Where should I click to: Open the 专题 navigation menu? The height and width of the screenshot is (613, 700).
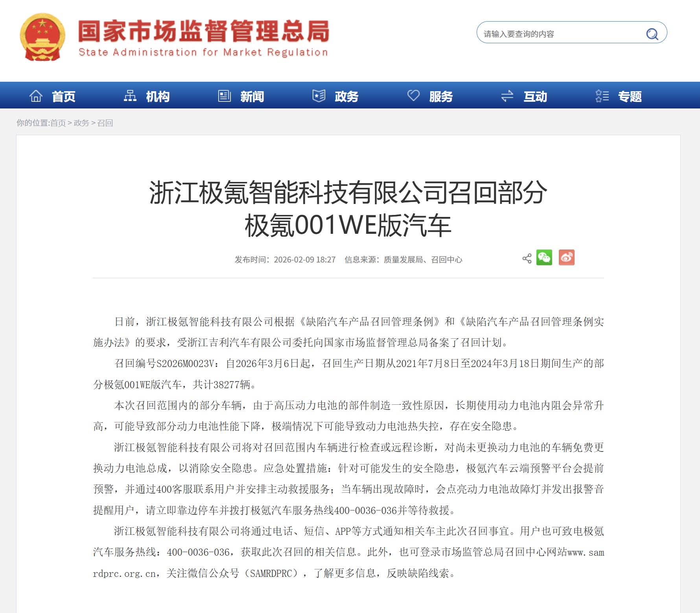coord(630,96)
